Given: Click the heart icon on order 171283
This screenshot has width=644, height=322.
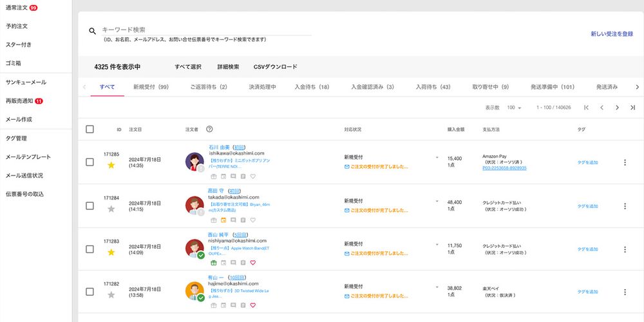Looking at the screenshot, I should (x=252, y=262).
